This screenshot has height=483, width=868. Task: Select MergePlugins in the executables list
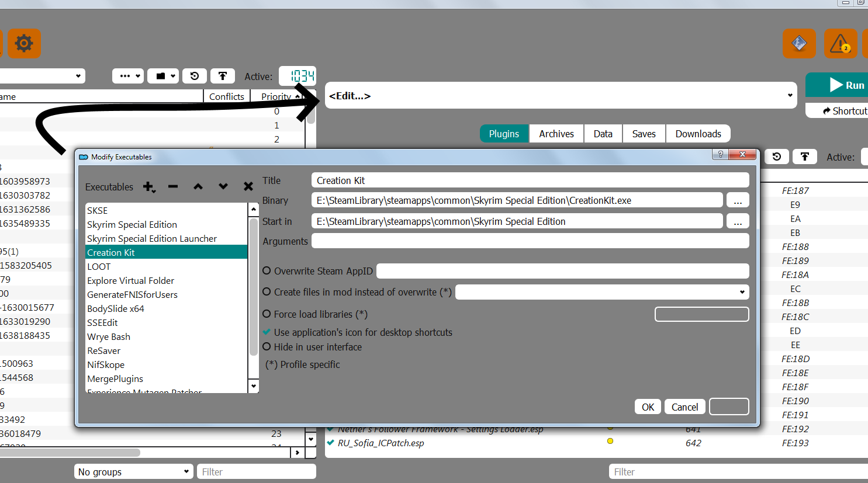pyautogui.click(x=167, y=378)
